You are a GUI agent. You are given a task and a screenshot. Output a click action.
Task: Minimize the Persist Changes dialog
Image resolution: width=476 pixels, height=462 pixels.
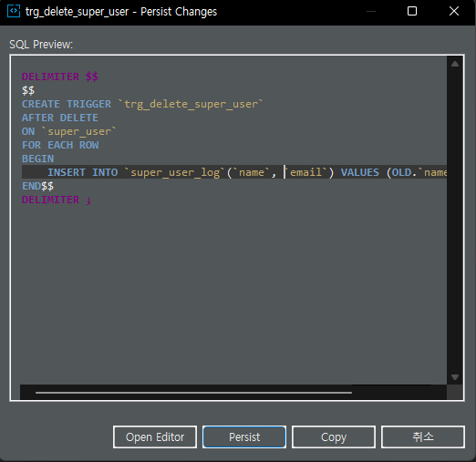371,11
